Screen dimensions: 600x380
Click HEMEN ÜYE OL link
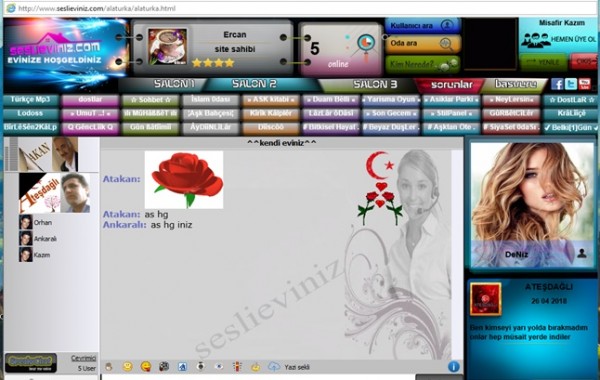(573, 39)
